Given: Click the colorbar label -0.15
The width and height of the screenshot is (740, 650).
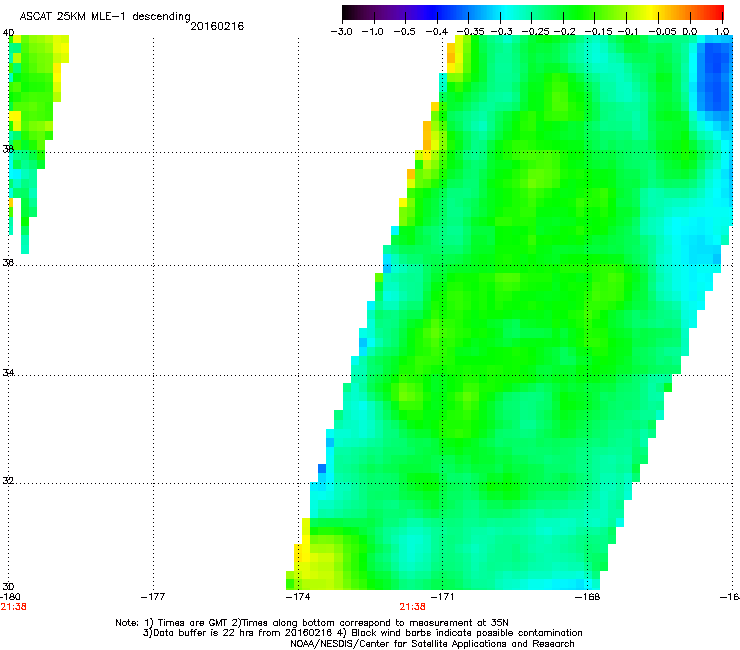Looking at the screenshot, I should [598, 32].
